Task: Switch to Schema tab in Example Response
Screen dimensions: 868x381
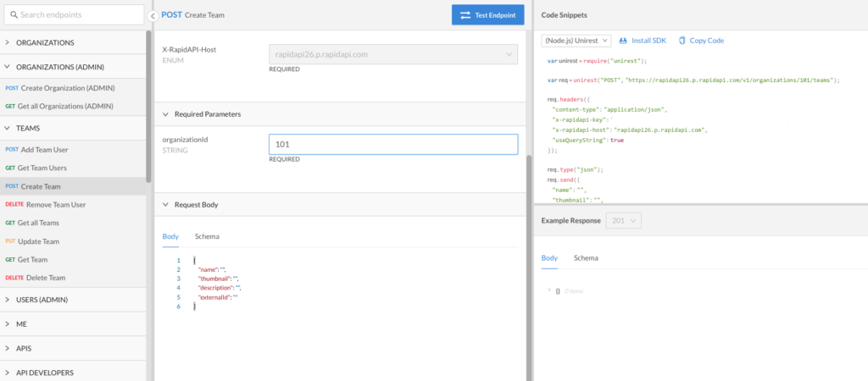Action: (x=586, y=257)
